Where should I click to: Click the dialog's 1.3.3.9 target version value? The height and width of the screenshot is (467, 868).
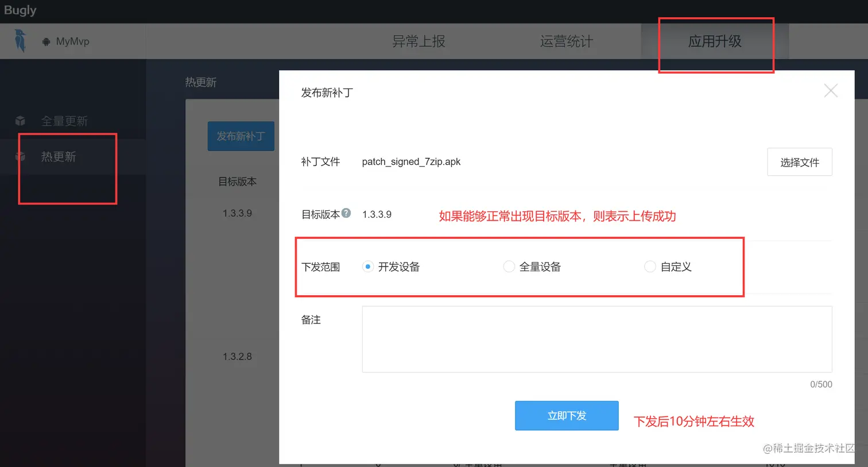[377, 214]
